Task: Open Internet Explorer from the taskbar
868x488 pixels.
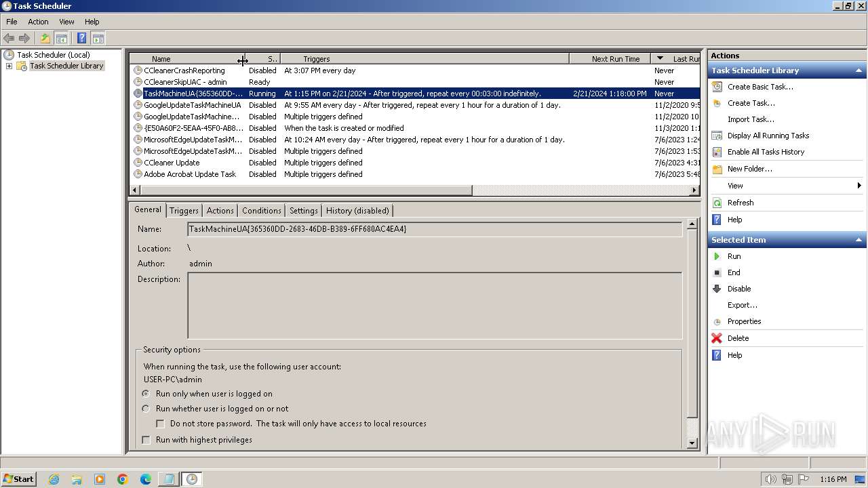Action: click(54, 479)
